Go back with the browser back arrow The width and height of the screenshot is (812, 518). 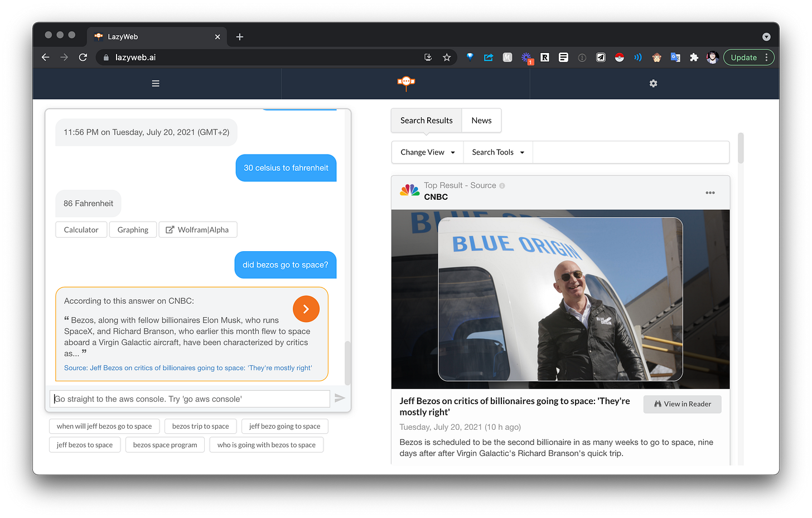46,57
